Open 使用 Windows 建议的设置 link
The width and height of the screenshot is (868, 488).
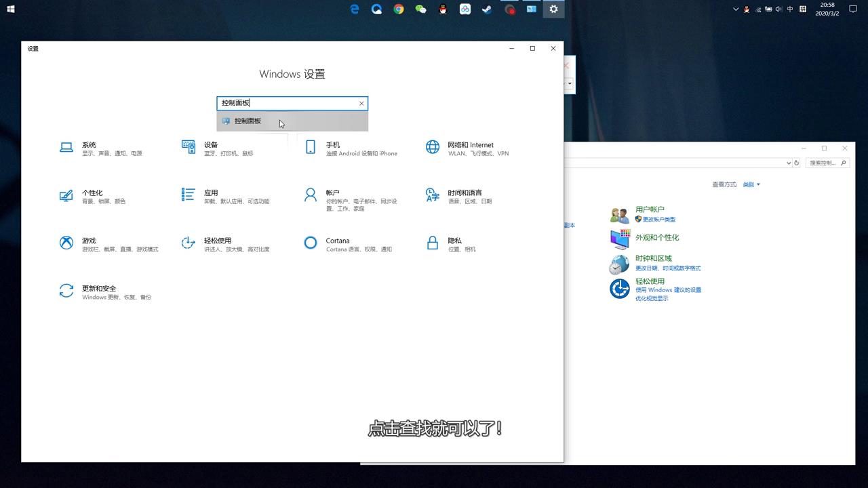coord(668,290)
